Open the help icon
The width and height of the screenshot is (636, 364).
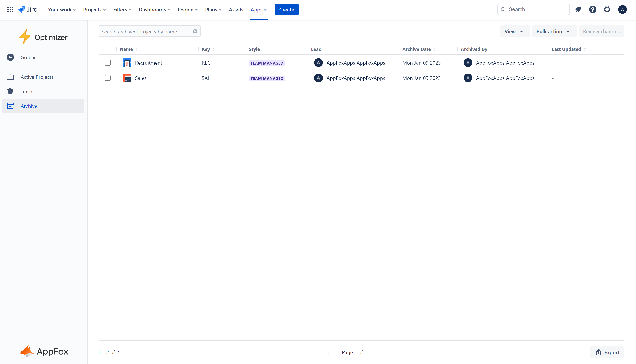(x=593, y=9)
